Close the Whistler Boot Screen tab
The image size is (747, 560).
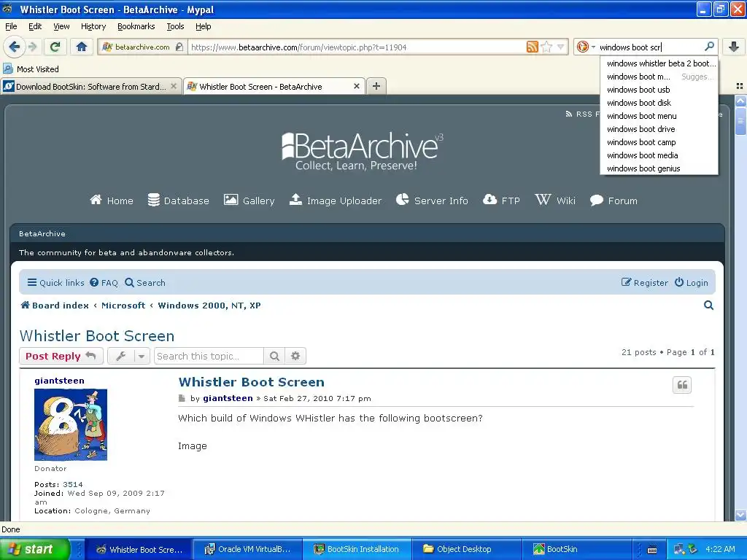(x=356, y=86)
